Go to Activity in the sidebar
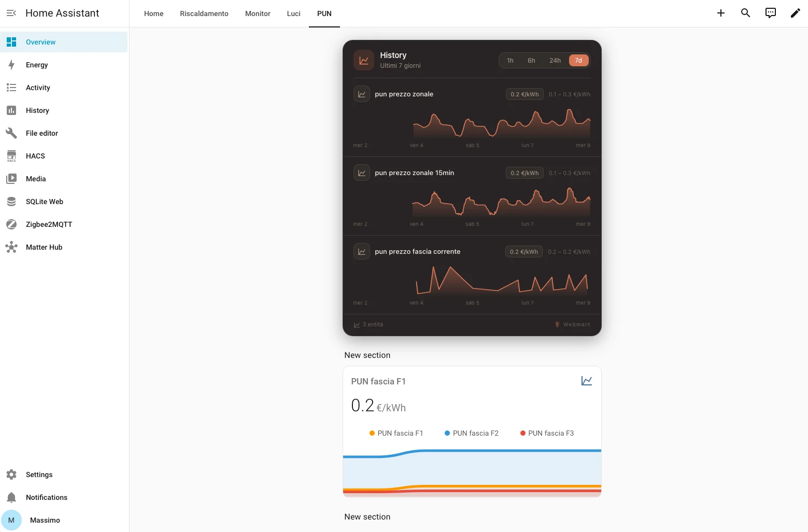808x532 pixels. [64, 88]
